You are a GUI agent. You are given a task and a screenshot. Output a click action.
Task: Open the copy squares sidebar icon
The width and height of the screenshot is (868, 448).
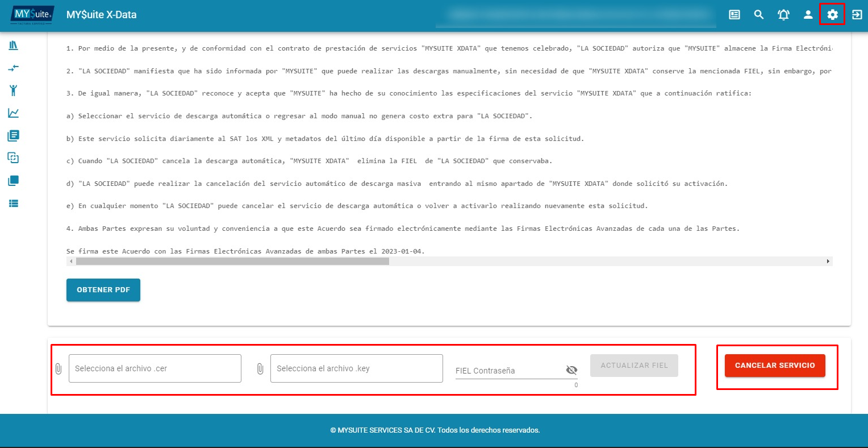coord(14,158)
